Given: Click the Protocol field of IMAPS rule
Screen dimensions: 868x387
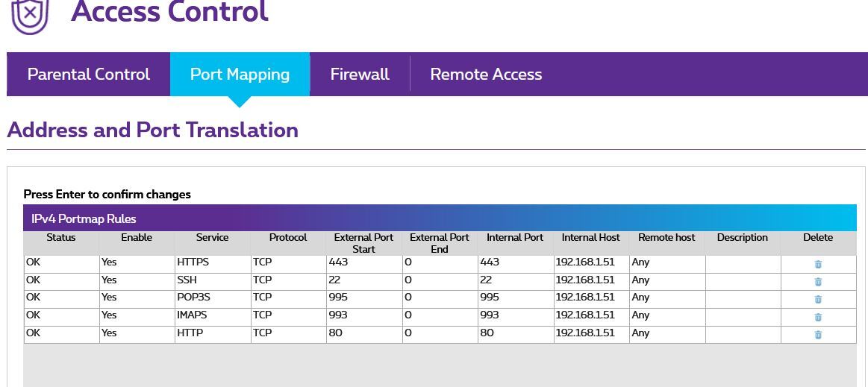Looking at the screenshot, I should point(288,316).
